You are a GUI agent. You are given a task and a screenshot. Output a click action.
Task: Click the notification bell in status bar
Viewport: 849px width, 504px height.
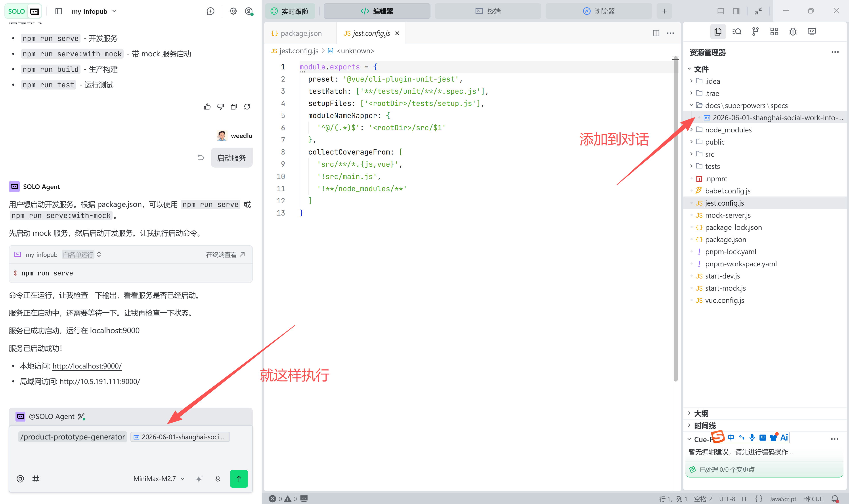click(835, 498)
